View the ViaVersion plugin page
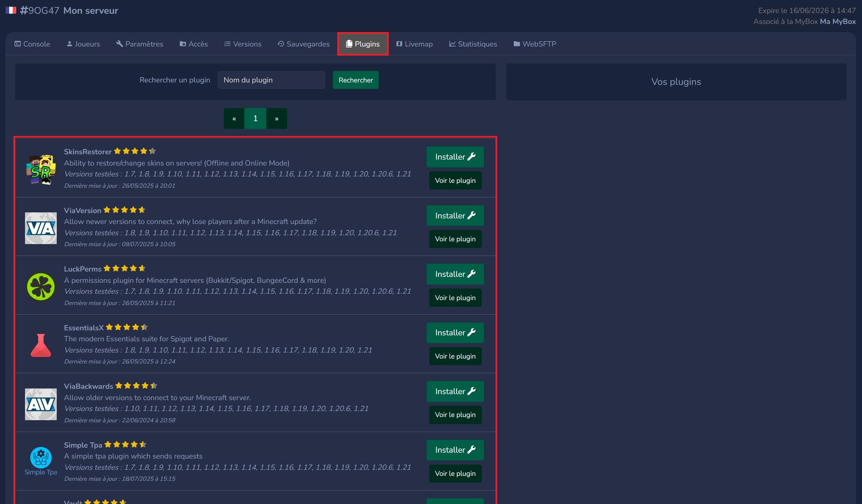The width and height of the screenshot is (862, 504). (x=455, y=239)
